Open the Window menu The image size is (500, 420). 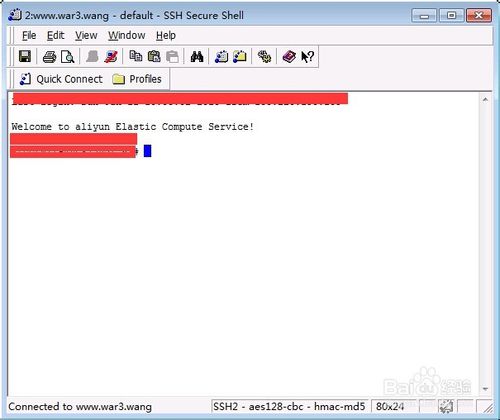coord(127,35)
